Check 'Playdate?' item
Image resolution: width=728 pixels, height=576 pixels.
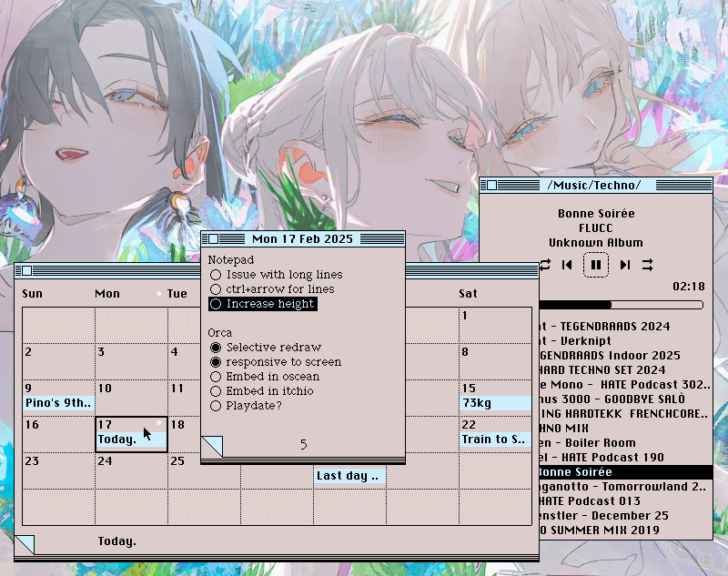216,406
